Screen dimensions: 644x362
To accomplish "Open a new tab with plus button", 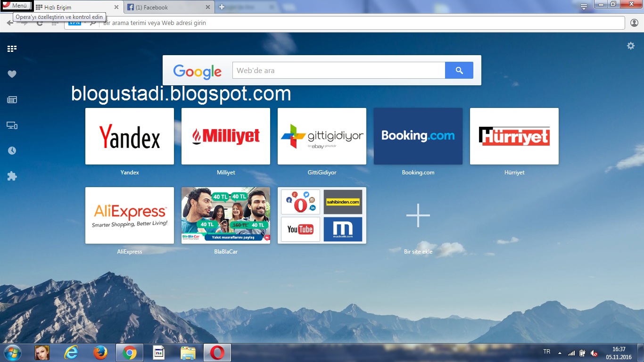I will click(x=222, y=7).
